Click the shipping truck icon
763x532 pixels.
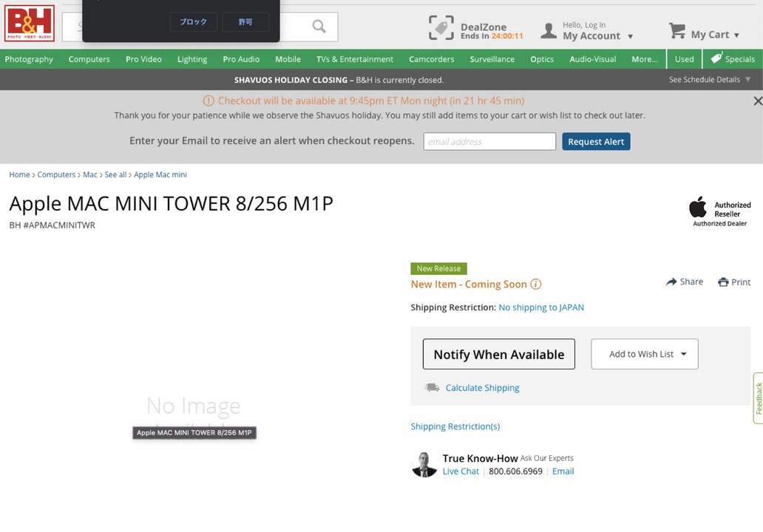click(x=432, y=388)
